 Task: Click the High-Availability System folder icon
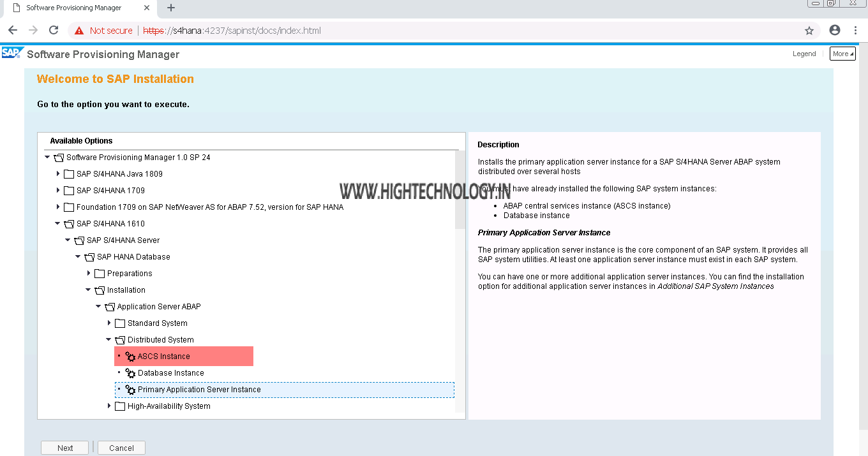[x=120, y=406]
